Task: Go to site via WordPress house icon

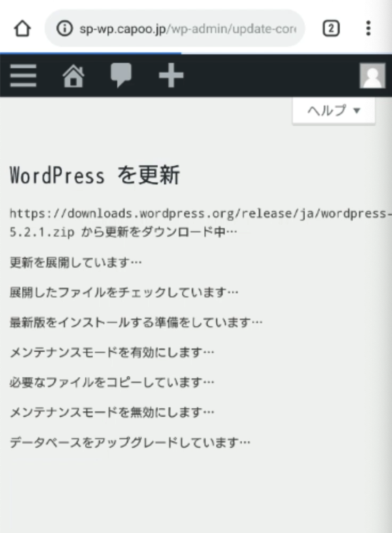Action: 73,76
